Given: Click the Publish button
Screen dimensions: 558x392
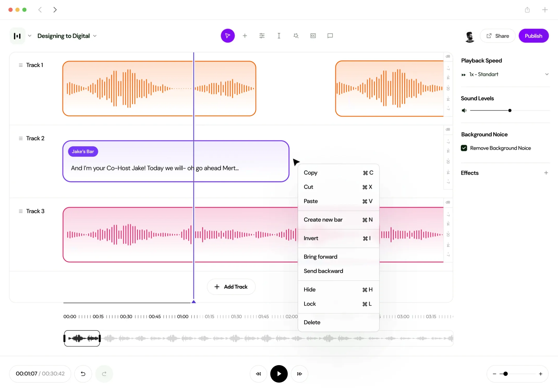Looking at the screenshot, I should point(533,36).
